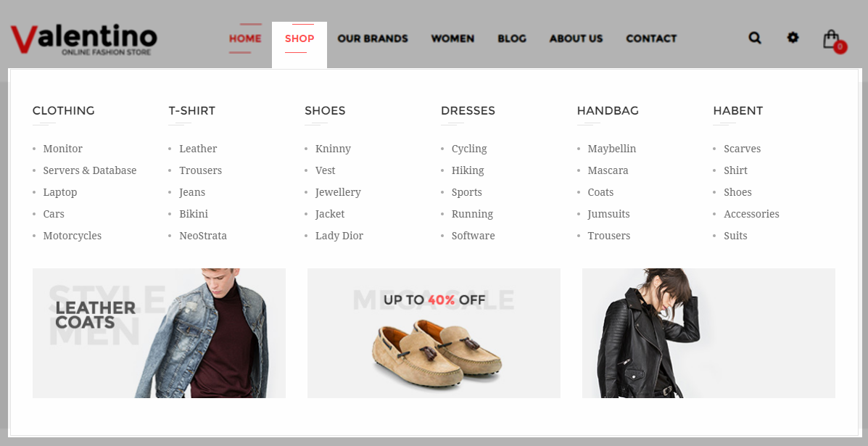The width and height of the screenshot is (868, 446).
Task: Select Accessories under Habent
Action: pos(751,214)
